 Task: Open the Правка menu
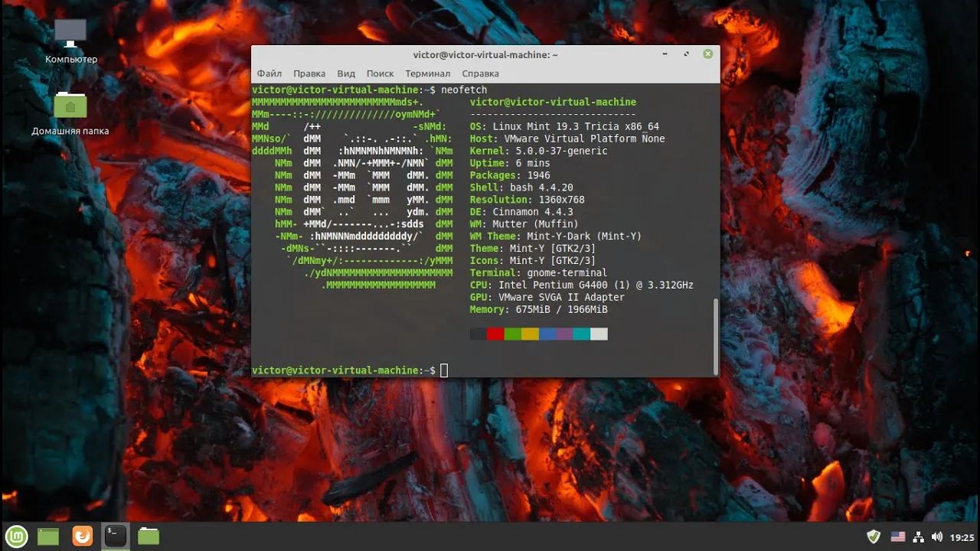tap(309, 73)
